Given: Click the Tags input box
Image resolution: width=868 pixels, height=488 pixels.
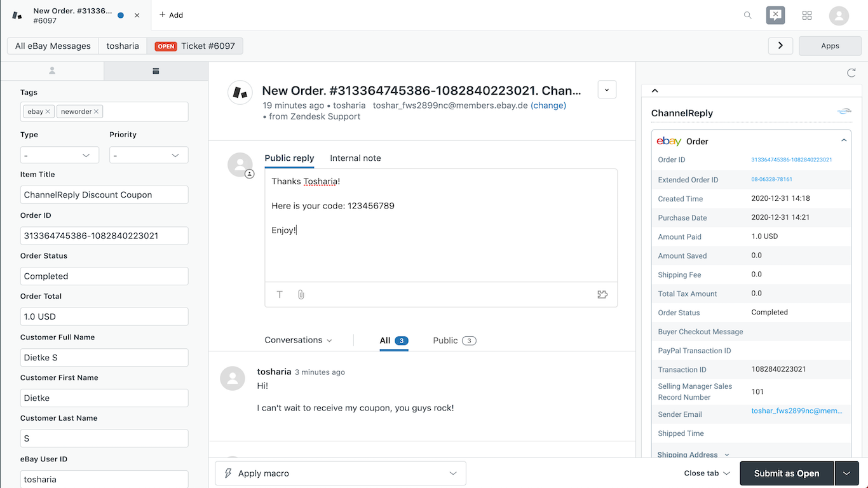Looking at the screenshot, I should pyautogui.click(x=104, y=112).
